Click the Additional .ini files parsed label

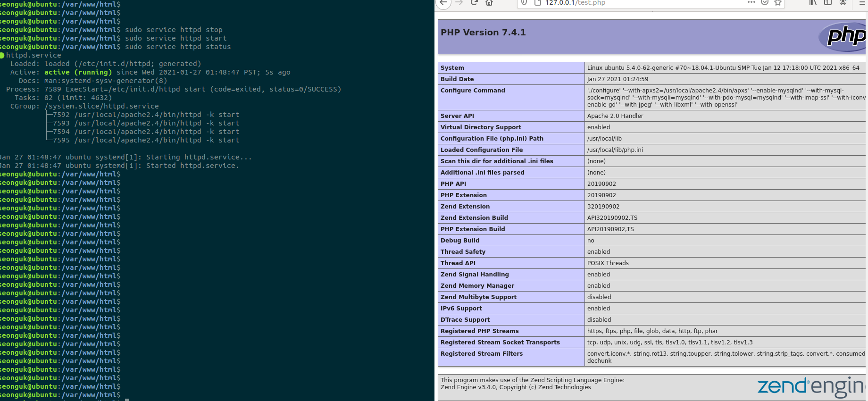click(482, 173)
